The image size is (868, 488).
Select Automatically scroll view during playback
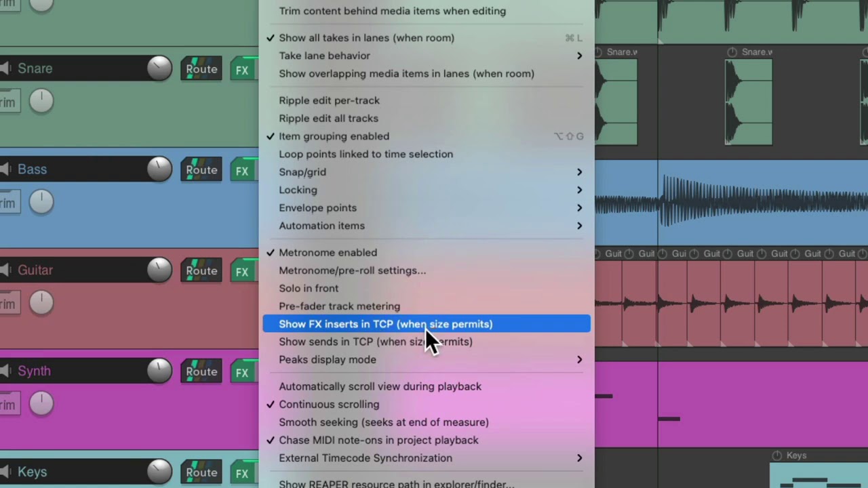tap(427, 386)
